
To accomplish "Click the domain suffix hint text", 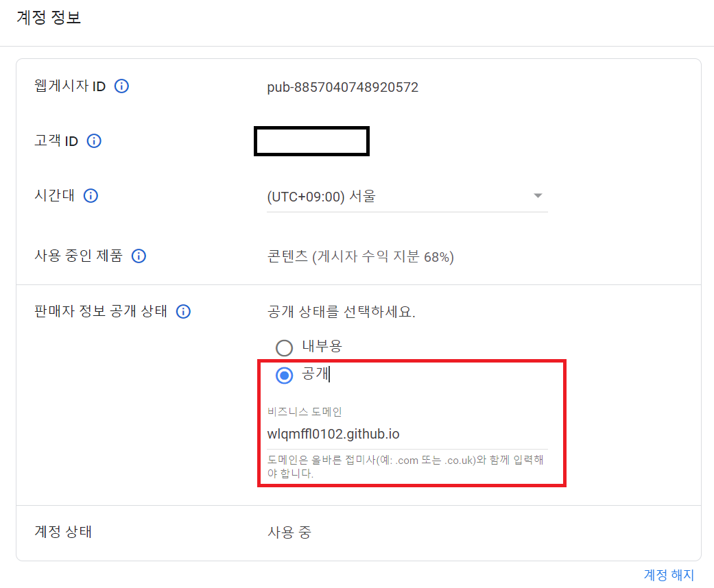I will (x=405, y=466).
